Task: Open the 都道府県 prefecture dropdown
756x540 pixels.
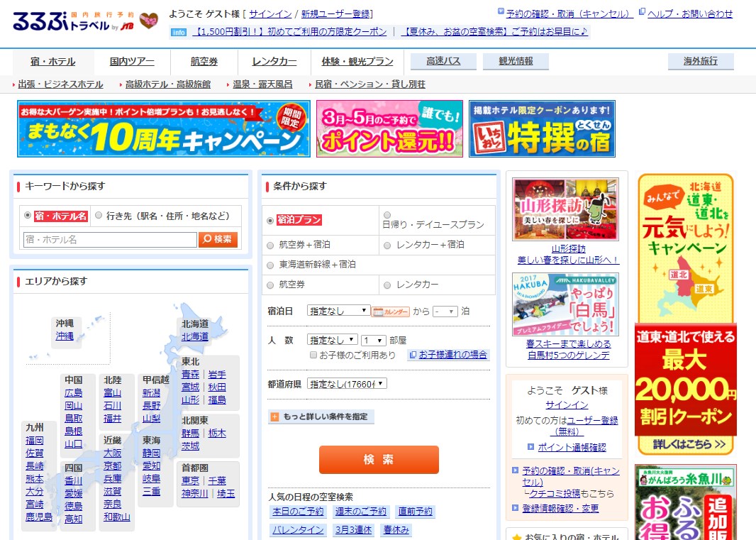Action: 347,384
